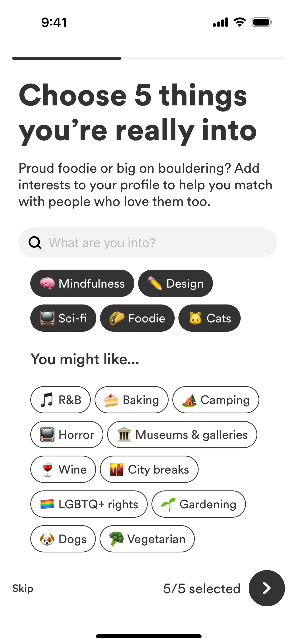
Task: Choose the Gardening interest chip
Action: (x=198, y=504)
